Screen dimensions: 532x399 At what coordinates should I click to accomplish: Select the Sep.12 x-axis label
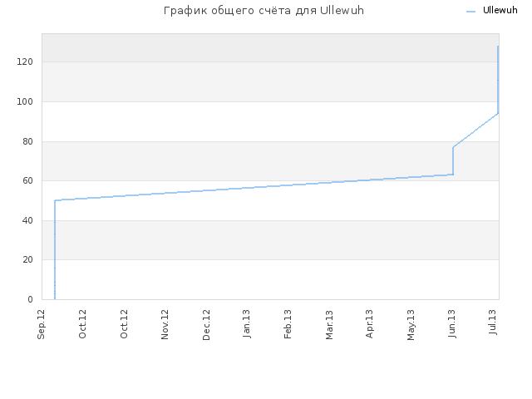tap(41, 324)
